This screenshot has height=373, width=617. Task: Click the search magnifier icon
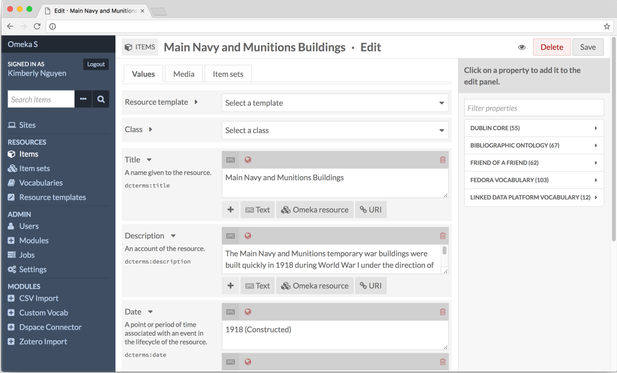tap(101, 99)
